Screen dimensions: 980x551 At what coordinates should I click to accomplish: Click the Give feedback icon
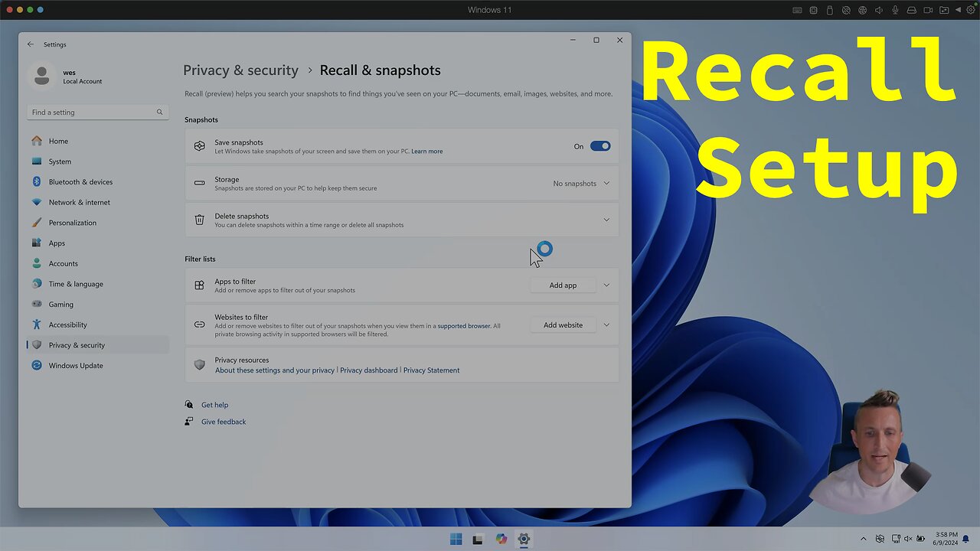[x=189, y=422]
